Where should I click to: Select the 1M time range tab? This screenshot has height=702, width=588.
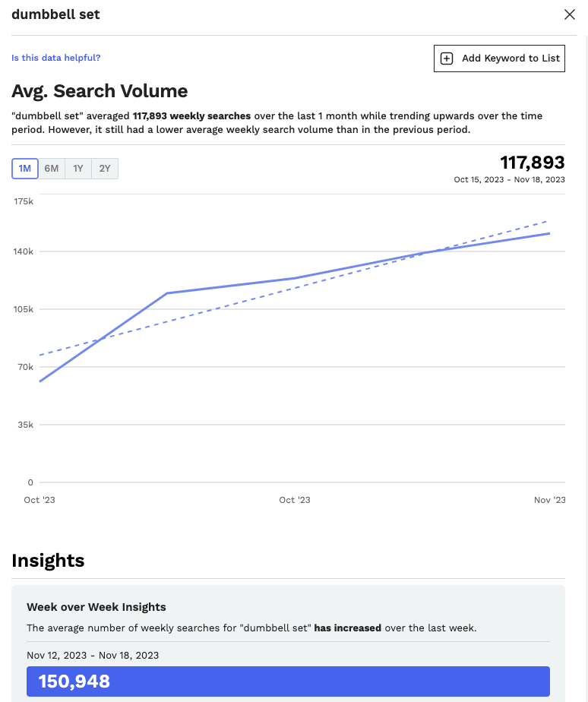click(x=25, y=169)
